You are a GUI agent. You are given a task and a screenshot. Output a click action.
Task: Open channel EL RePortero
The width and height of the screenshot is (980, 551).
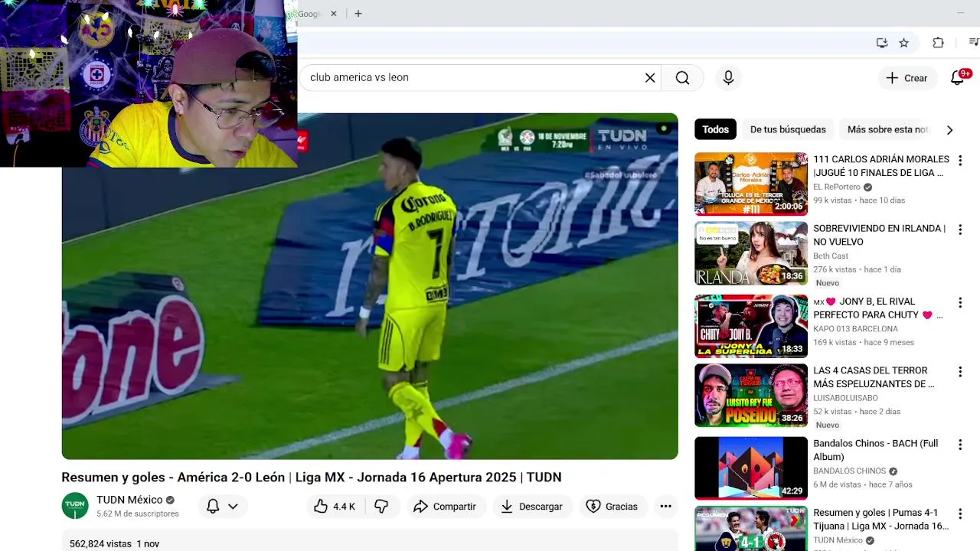[x=837, y=187]
